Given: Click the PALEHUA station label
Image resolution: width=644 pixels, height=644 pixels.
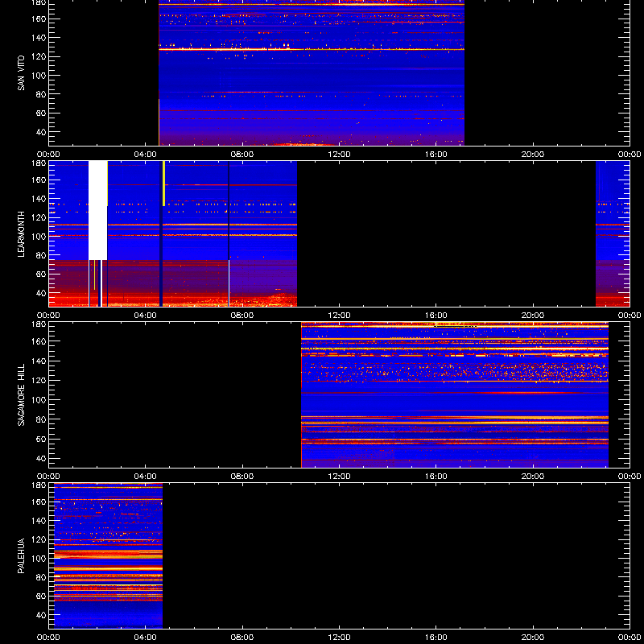Looking at the screenshot, I should [22, 555].
